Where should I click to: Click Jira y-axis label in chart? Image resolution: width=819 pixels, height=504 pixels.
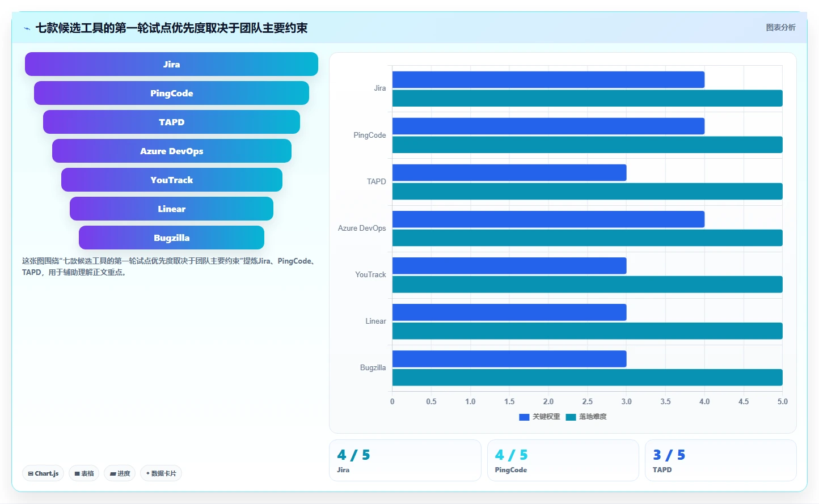coord(380,88)
